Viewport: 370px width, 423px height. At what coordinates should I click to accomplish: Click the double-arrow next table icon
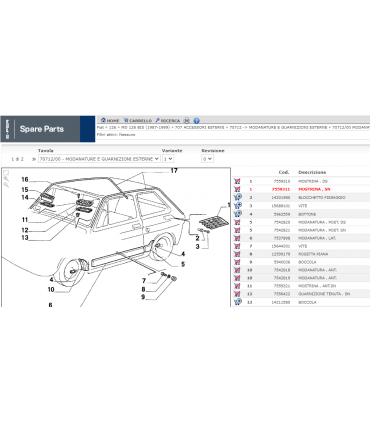click(x=34, y=159)
